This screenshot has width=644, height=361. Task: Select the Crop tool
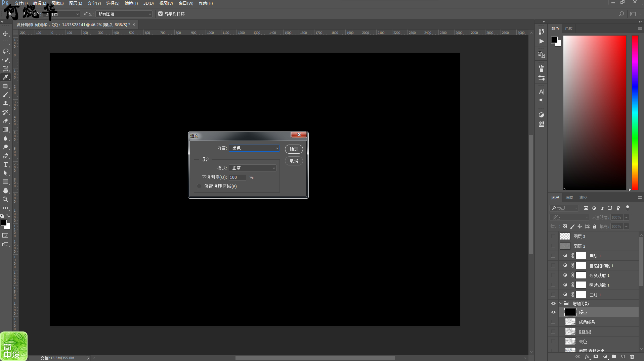click(x=5, y=69)
